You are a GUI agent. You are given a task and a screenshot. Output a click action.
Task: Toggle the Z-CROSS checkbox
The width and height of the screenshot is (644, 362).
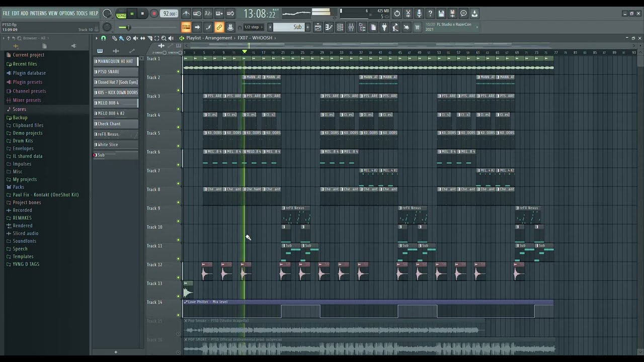tap(165, 52)
